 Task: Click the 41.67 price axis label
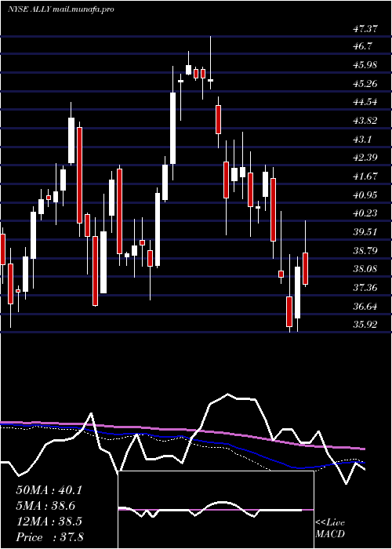(x=365, y=176)
